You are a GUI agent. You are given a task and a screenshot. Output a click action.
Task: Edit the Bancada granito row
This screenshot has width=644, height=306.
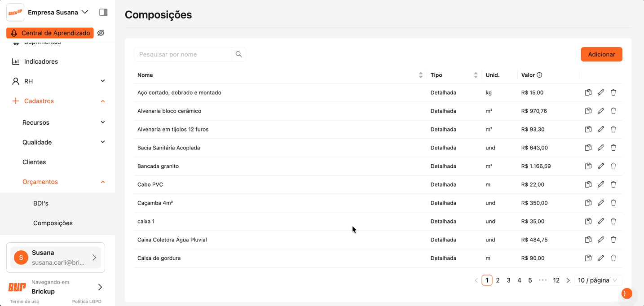[600, 166]
